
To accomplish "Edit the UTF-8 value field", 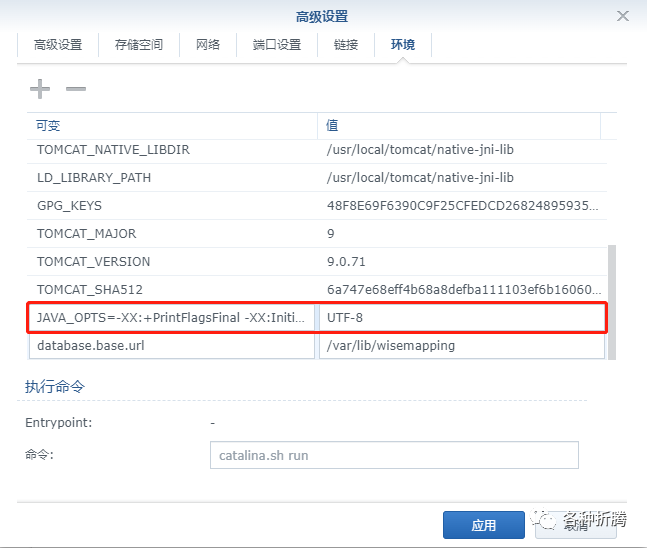I will (x=462, y=318).
